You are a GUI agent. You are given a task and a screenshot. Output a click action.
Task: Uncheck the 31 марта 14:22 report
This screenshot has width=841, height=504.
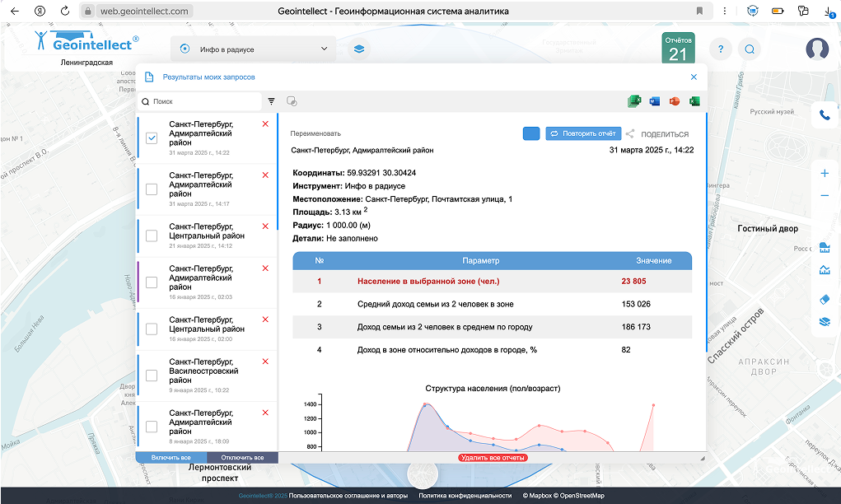point(152,138)
